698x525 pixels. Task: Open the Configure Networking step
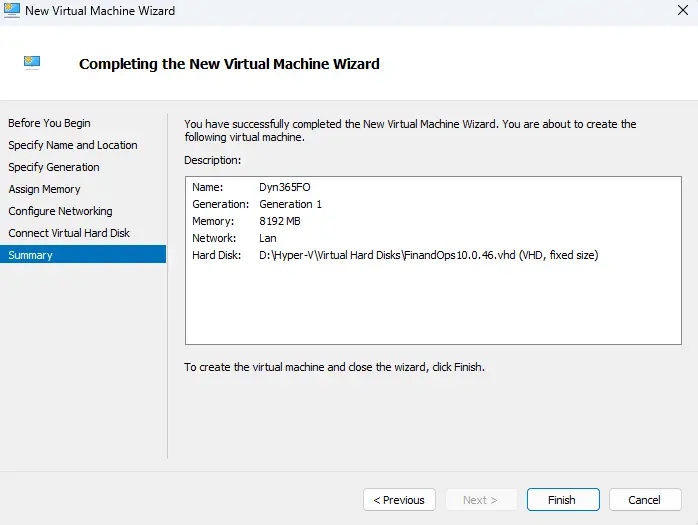61,211
